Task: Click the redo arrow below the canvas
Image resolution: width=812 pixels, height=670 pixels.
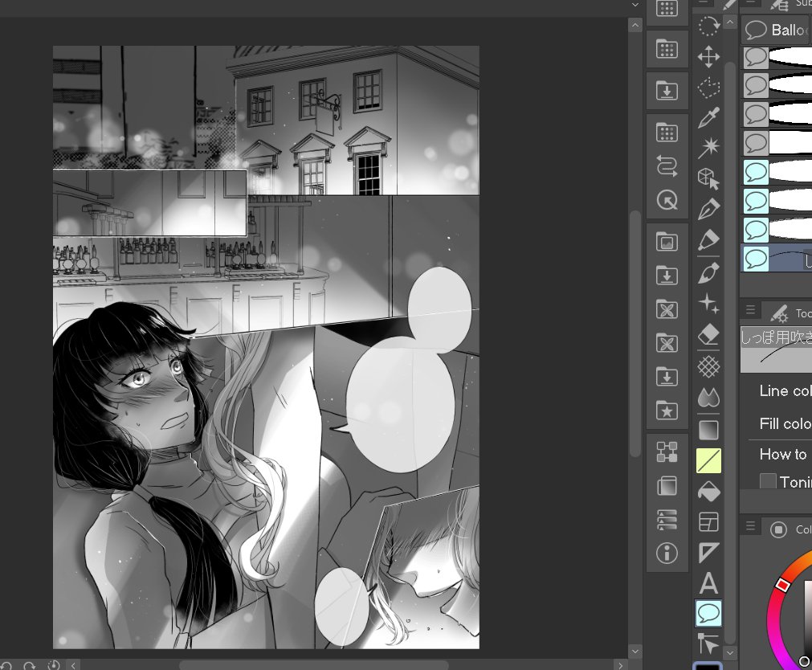Action: pos(30,665)
